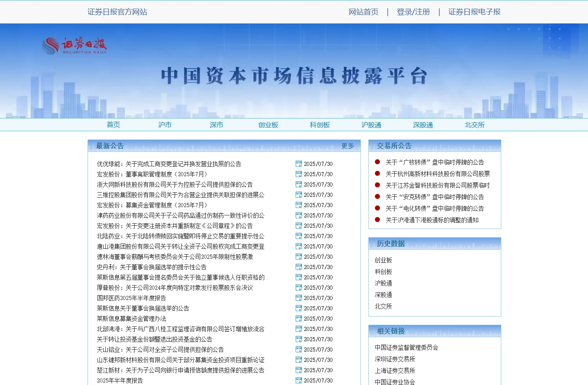Screen dimensions: 588x385
Task: Open PDF icon for 宏发股份 董事离职管理制度
Action: coord(299,174)
